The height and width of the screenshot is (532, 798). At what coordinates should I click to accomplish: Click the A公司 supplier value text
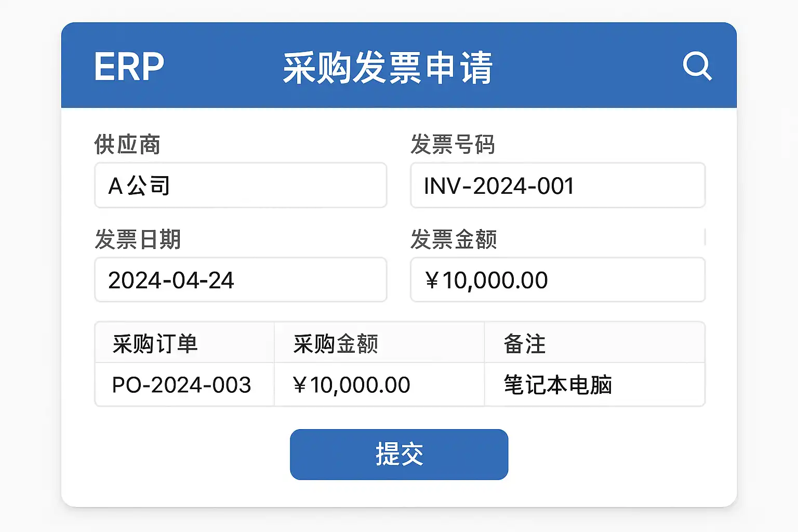pyautogui.click(x=139, y=185)
